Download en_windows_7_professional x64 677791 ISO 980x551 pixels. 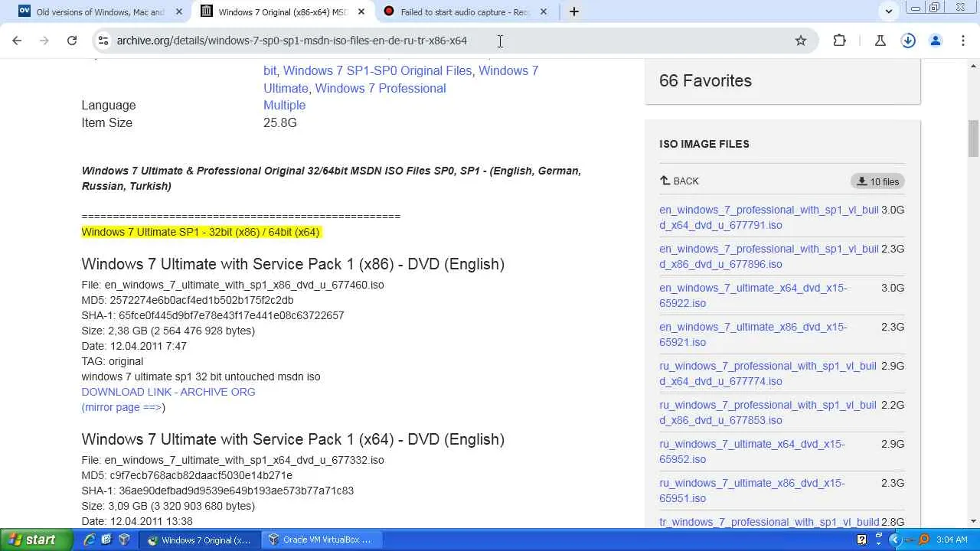(769, 217)
